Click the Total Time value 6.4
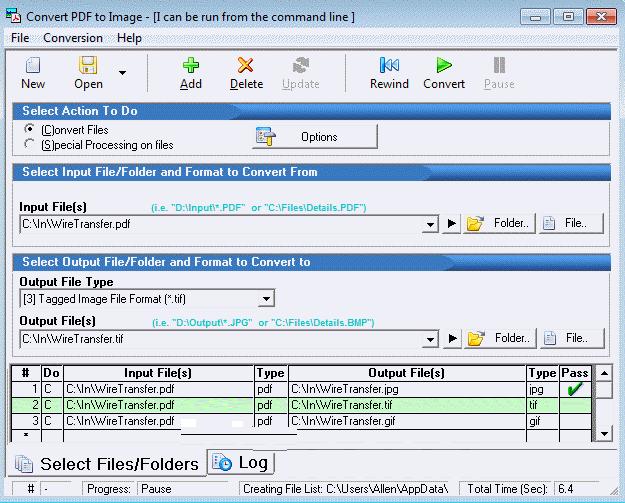Screen dimensions: 625x503 point(576,489)
